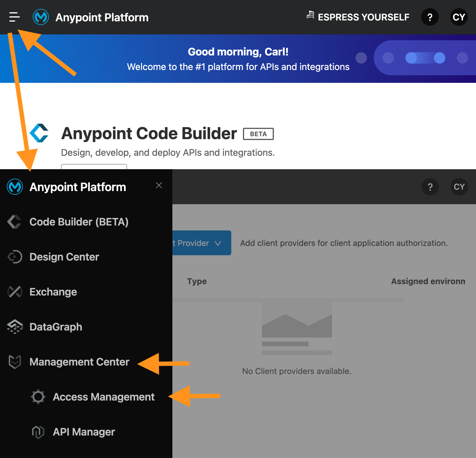Open Exchange from the menu

point(53,292)
